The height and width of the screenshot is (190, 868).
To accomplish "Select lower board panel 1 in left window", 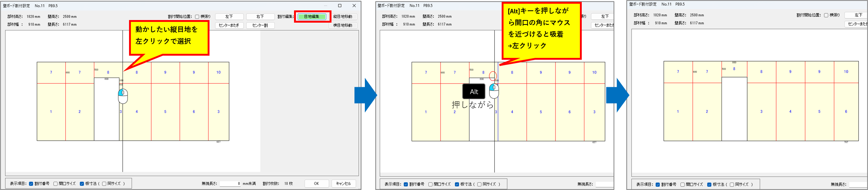I will tap(51, 112).
